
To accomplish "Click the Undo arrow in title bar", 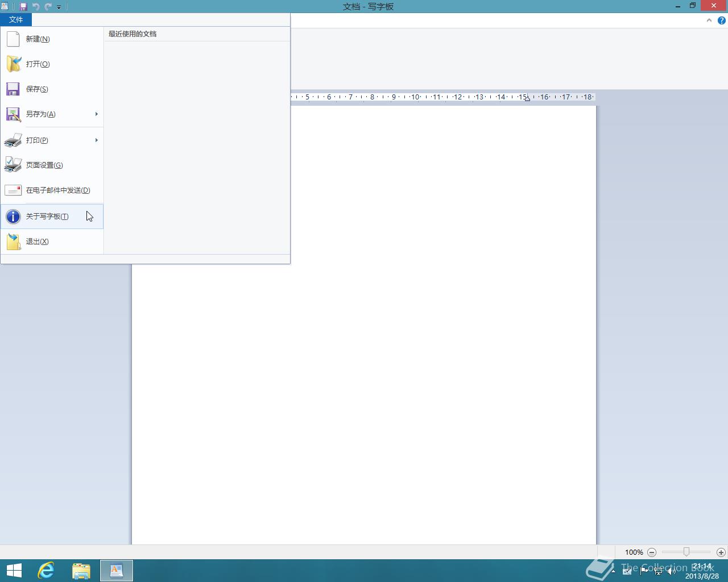I will [36, 7].
